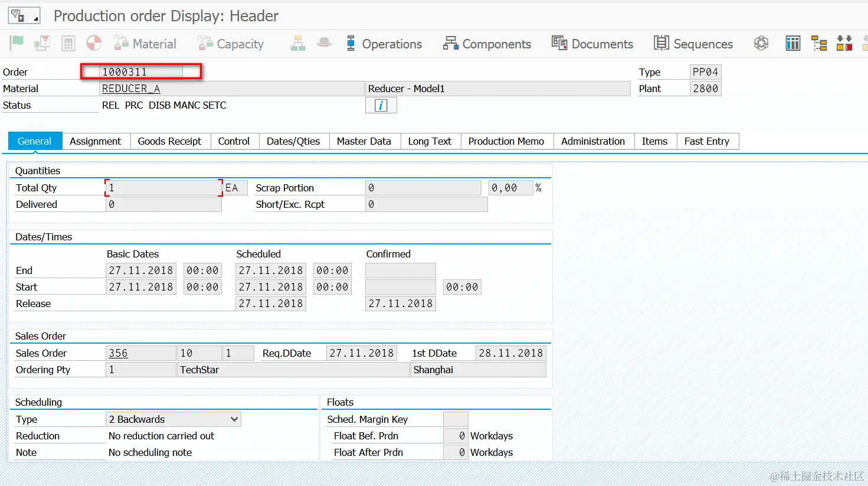Click the icon with red and black arrows

coord(844,43)
